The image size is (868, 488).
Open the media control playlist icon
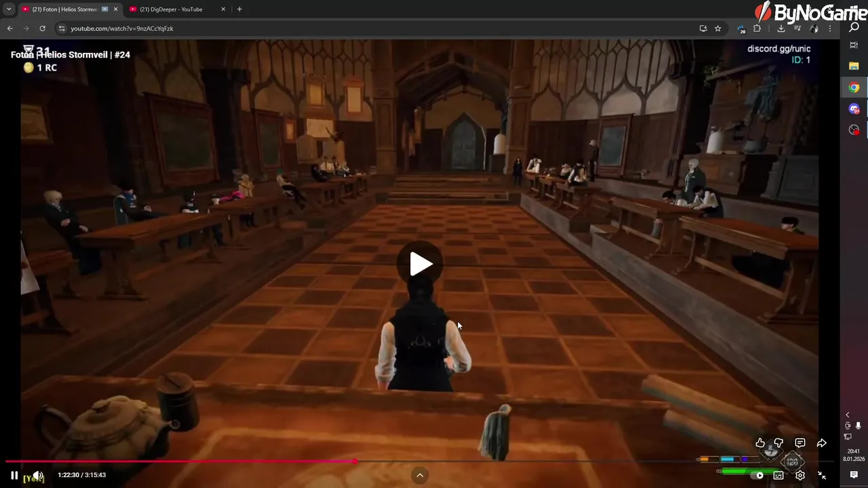(x=797, y=28)
